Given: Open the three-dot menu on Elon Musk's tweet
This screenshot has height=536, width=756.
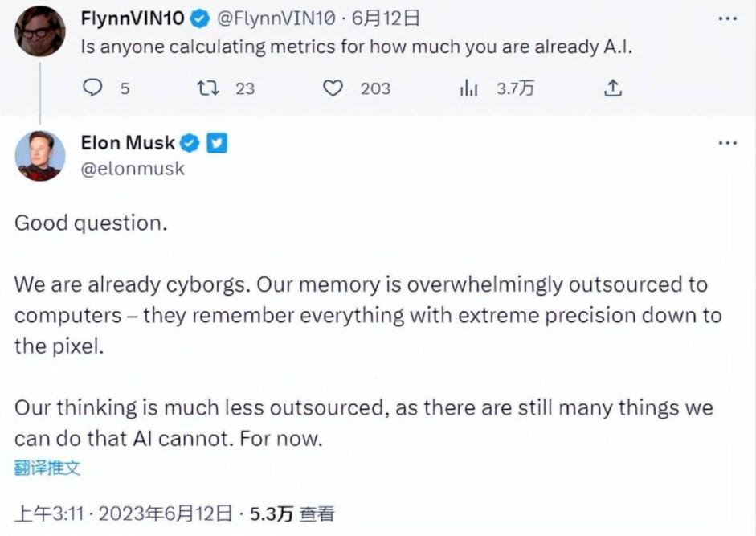Looking at the screenshot, I should point(727,143).
